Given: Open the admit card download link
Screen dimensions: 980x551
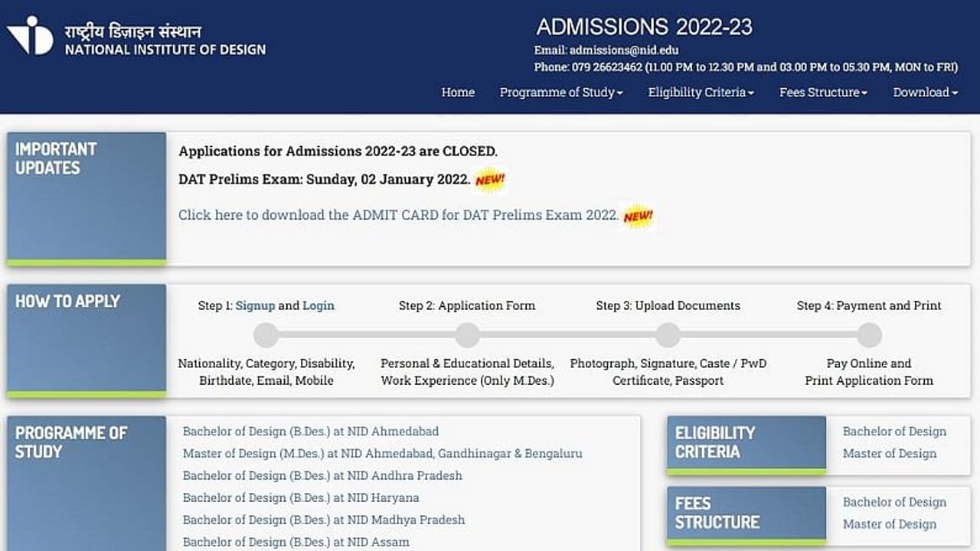Looking at the screenshot, I should click(398, 215).
